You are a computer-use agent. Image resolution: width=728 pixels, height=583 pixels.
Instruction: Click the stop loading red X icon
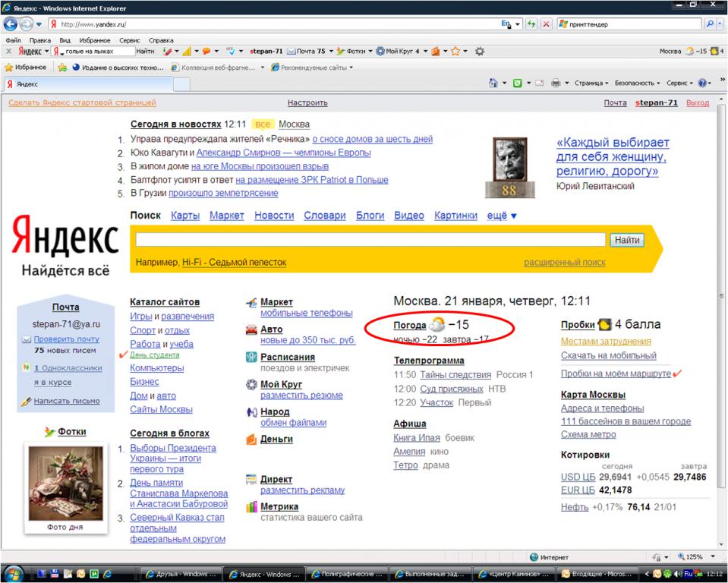(x=546, y=24)
